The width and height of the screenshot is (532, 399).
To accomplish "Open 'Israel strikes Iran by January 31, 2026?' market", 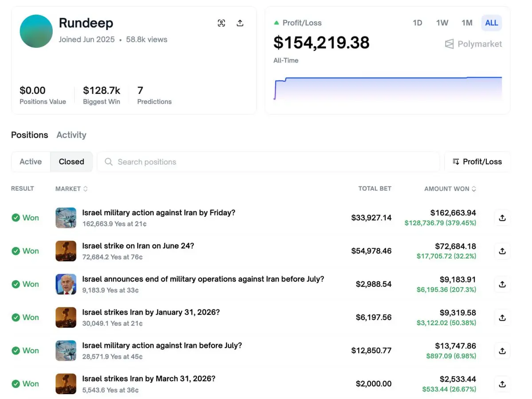I will click(x=151, y=312).
